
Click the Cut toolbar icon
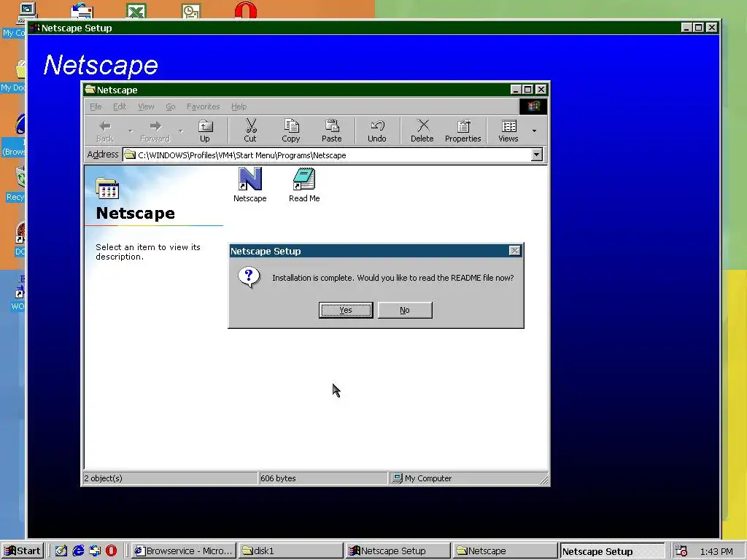(x=250, y=131)
